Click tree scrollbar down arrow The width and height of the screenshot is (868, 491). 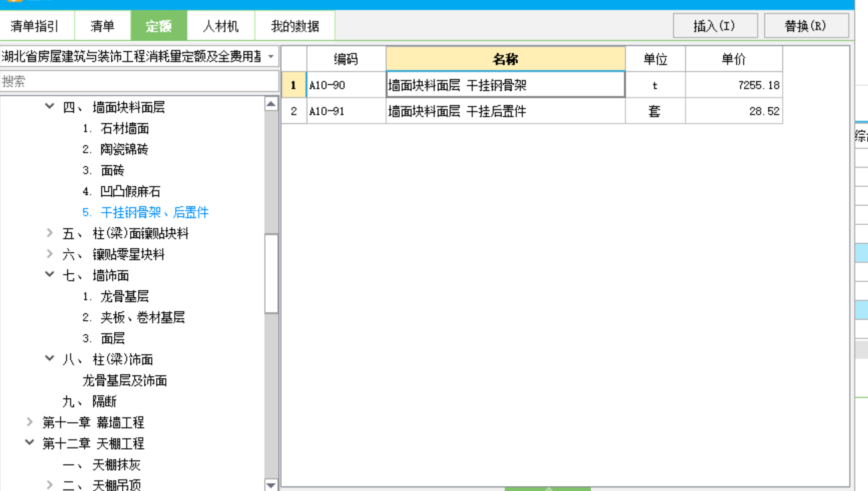[x=271, y=485]
